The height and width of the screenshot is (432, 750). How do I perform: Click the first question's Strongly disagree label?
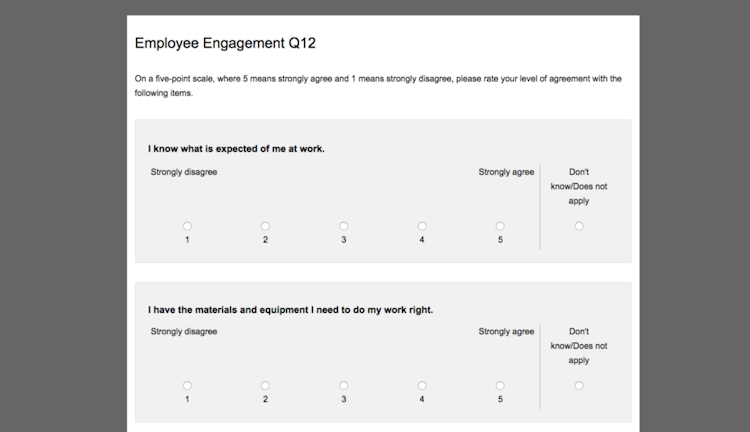point(184,172)
